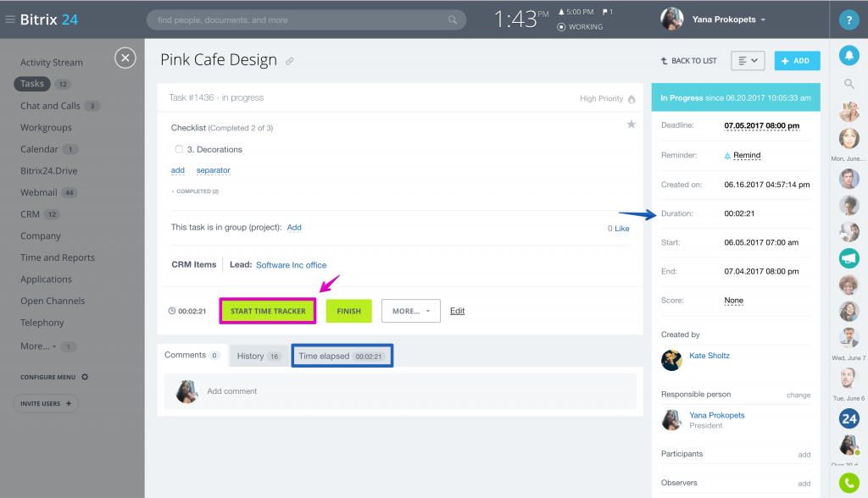Close the task panel with the X

(125, 58)
